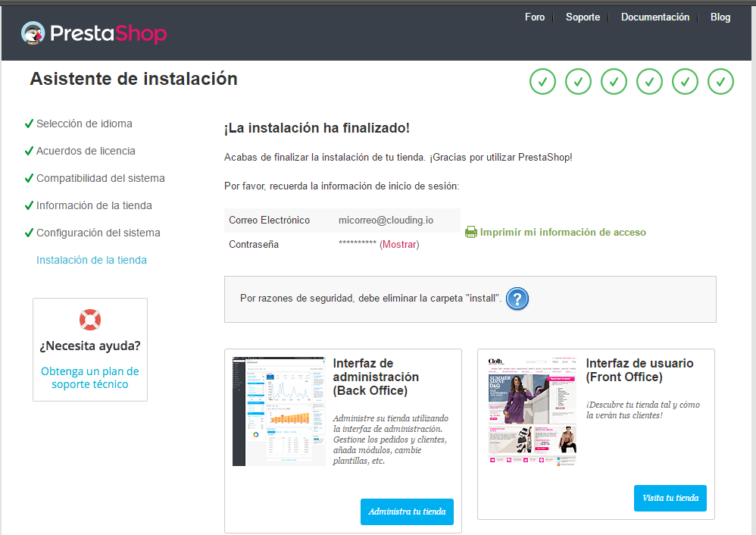Image resolution: width=756 pixels, height=535 pixels.
Task: Click the checkmark beside Acuerdos de licencia
Action: (29, 151)
